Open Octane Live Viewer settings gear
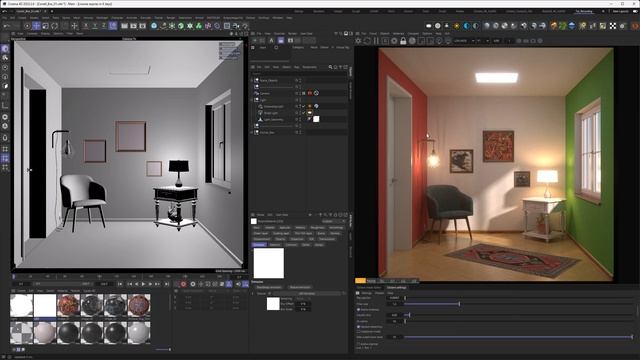Viewport: 640px width, 360px height. click(x=358, y=41)
